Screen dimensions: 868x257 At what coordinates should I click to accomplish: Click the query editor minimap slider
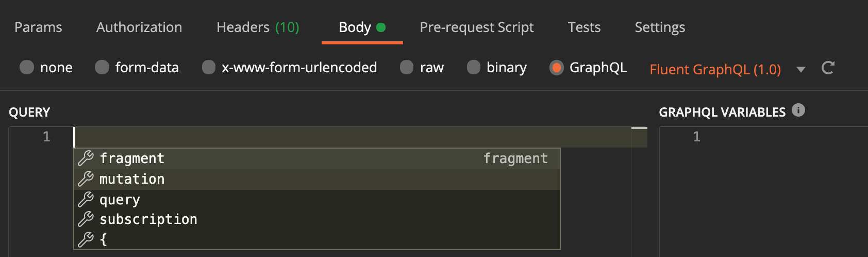tap(639, 128)
